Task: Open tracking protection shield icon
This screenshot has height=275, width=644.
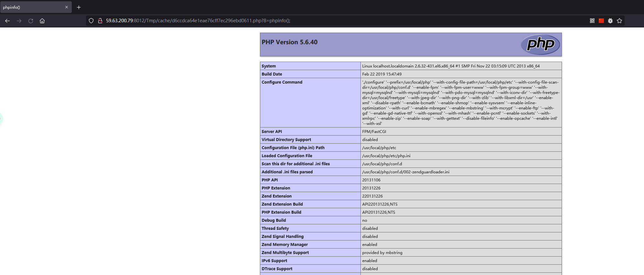Action: tap(91, 21)
